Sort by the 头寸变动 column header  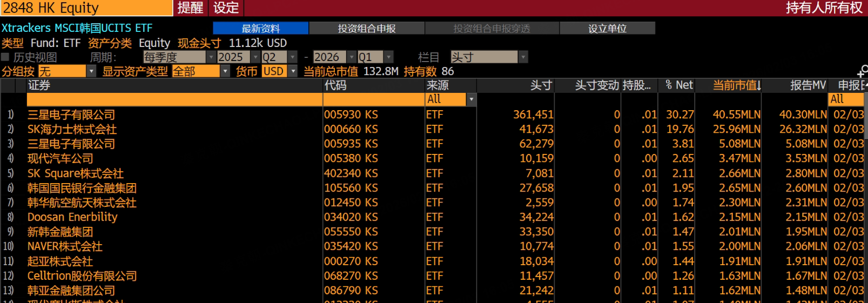click(x=597, y=85)
